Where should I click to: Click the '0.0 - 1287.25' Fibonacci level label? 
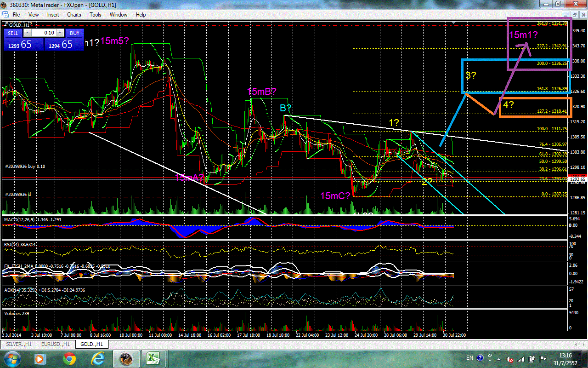555,194
